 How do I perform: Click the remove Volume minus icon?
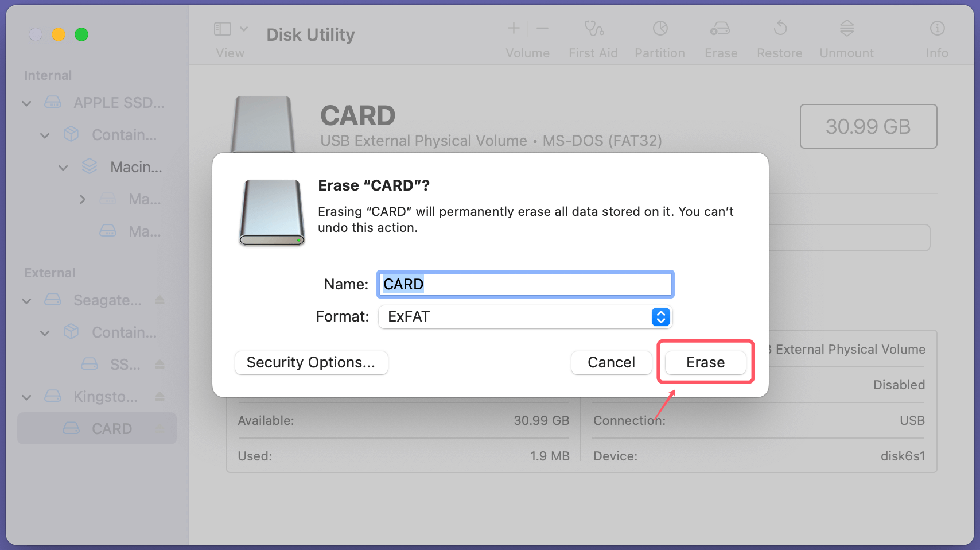coord(542,28)
